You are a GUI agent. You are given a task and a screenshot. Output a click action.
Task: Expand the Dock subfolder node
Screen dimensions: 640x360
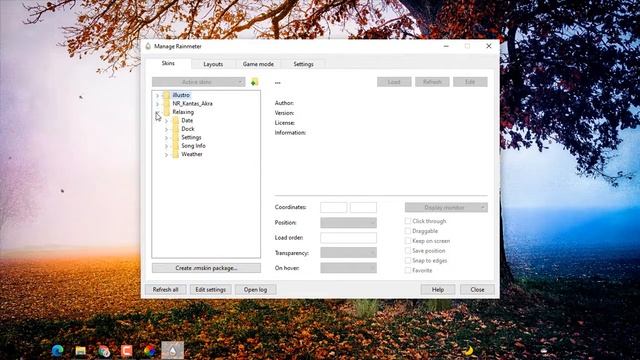coord(167,129)
